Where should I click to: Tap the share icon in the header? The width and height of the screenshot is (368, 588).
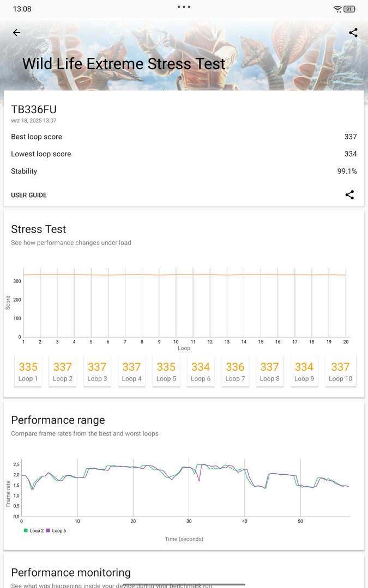click(353, 33)
